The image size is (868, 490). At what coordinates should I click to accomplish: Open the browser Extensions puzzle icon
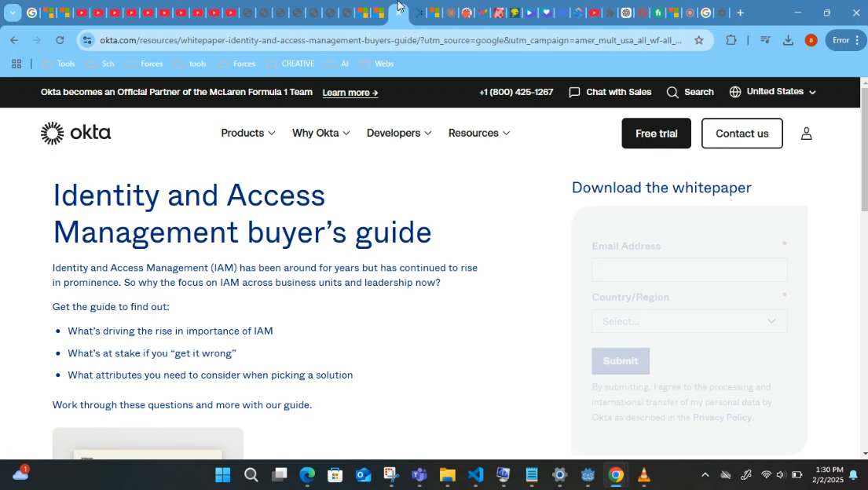(x=731, y=40)
